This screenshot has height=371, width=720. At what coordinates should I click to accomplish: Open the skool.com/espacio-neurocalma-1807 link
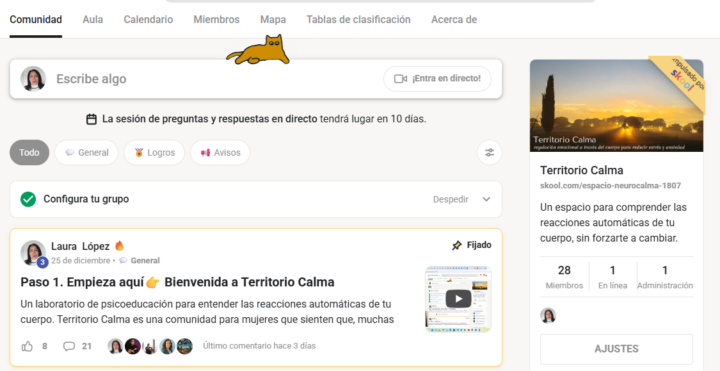click(610, 186)
